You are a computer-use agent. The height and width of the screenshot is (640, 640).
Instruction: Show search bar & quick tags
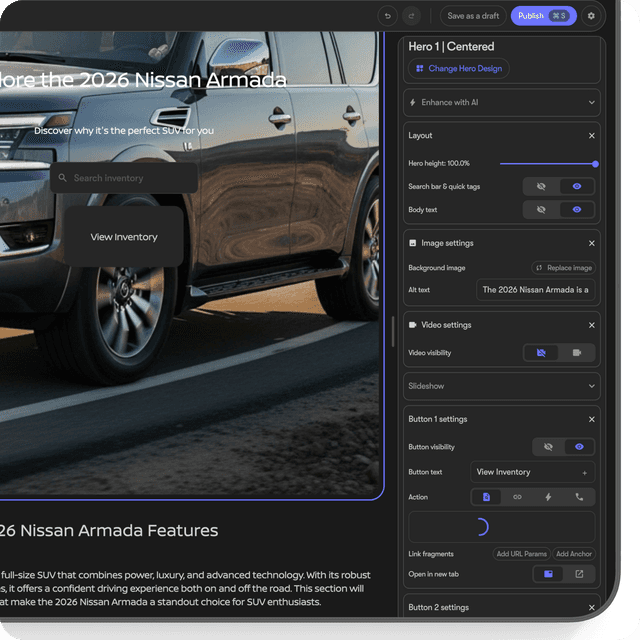pyautogui.click(x=576, y=187)
